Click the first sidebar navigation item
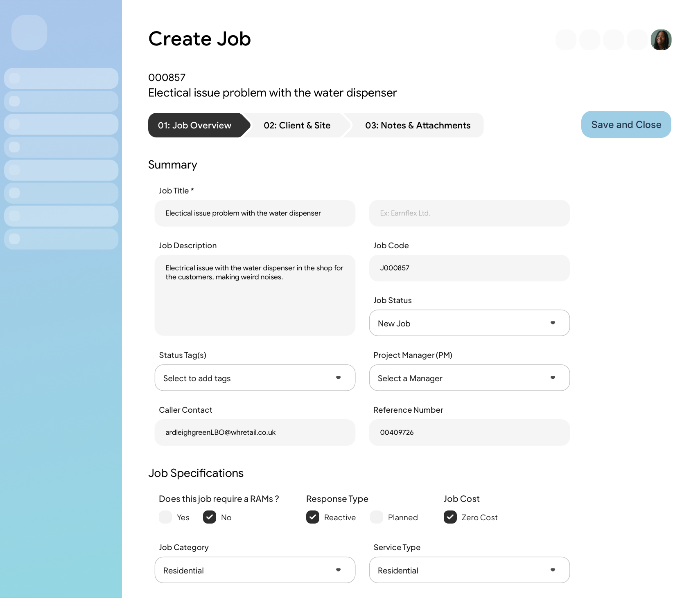The height and width of the screenshot is (598, 700). click(x=61, y=78)
